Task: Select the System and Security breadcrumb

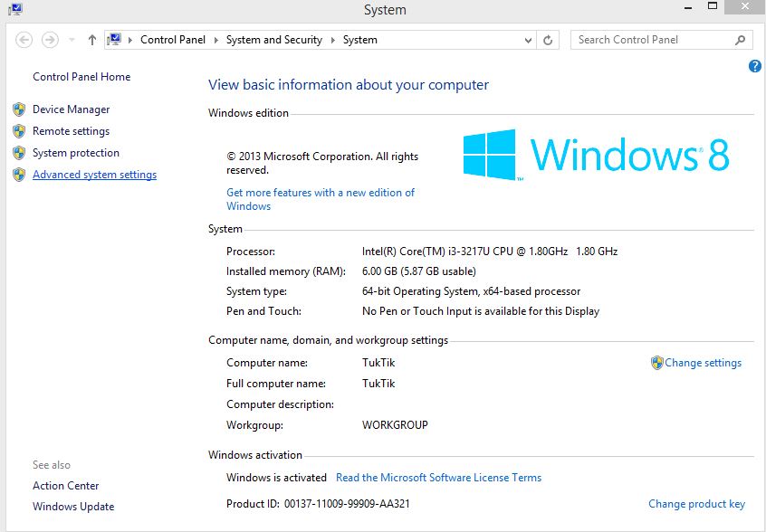Action: coord(274,40)
